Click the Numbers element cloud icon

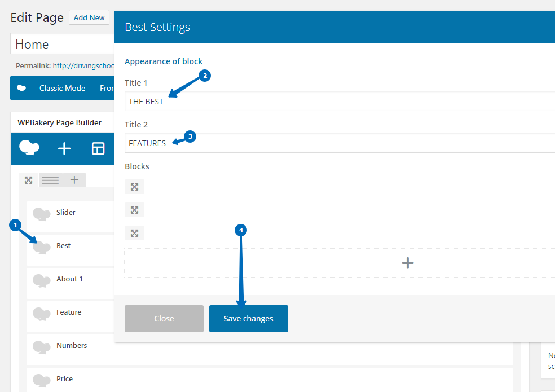(x=42, y=346)
